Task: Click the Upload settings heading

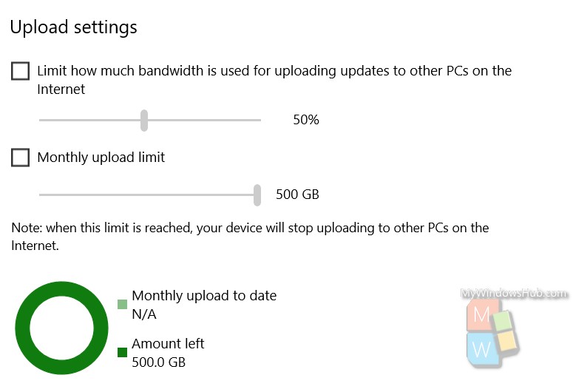Action: (x=73, y=27)
